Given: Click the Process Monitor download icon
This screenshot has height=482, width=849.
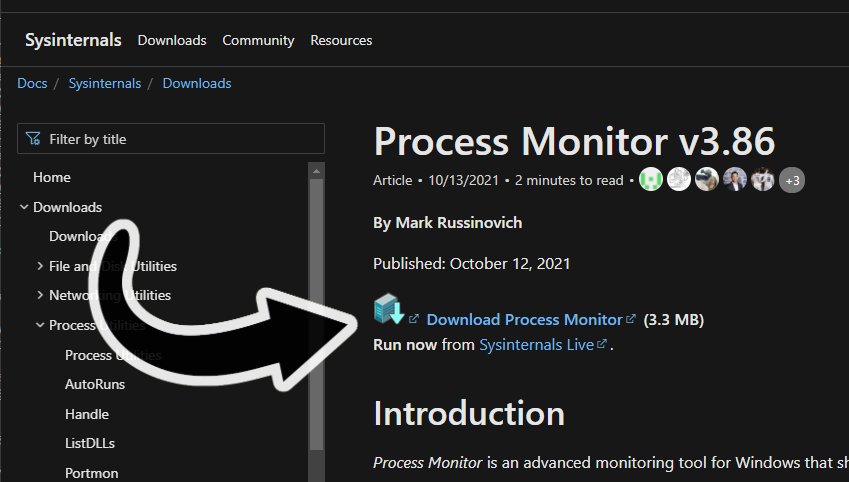Looking at the screenshot, I should coord(388,310).
